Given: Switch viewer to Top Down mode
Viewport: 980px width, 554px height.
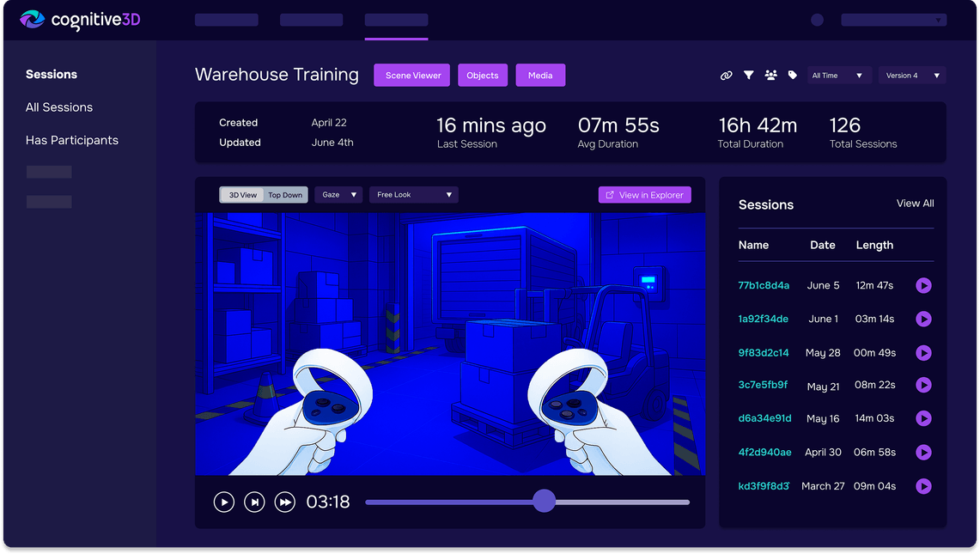Looking at the screenshot, I should 285,194.
